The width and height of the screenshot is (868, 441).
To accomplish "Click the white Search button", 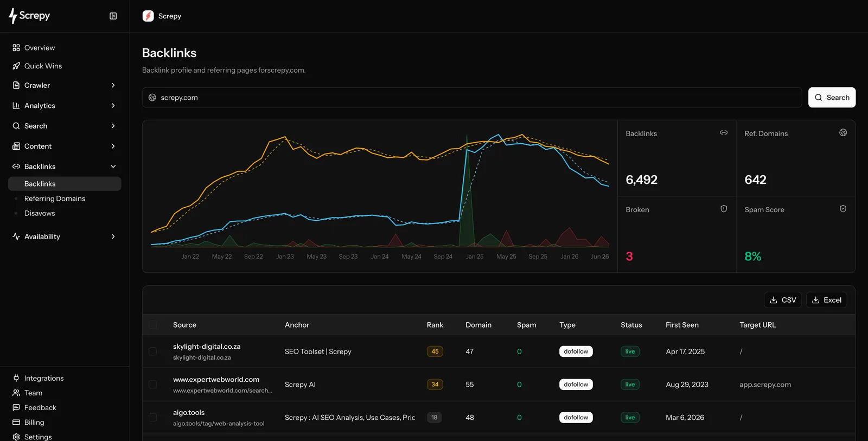I will (x=832, y=98).
